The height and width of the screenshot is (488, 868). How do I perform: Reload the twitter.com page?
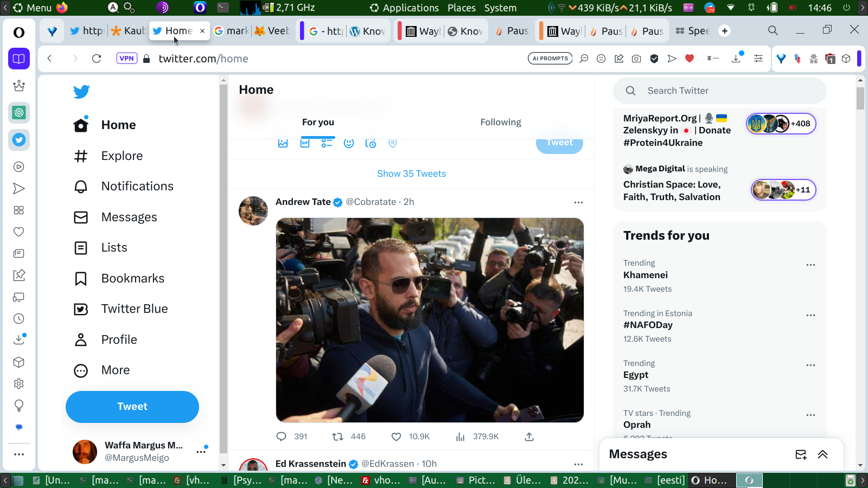(x=97, y=59)
